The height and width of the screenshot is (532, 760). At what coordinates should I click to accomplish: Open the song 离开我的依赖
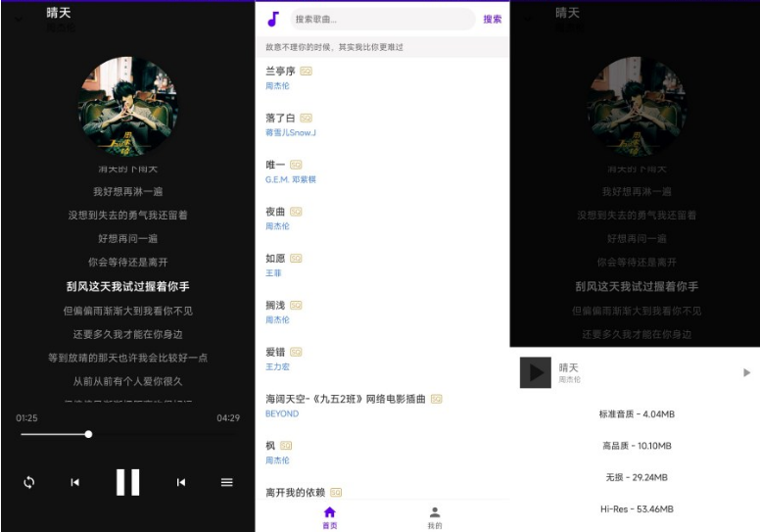(295, 493)
